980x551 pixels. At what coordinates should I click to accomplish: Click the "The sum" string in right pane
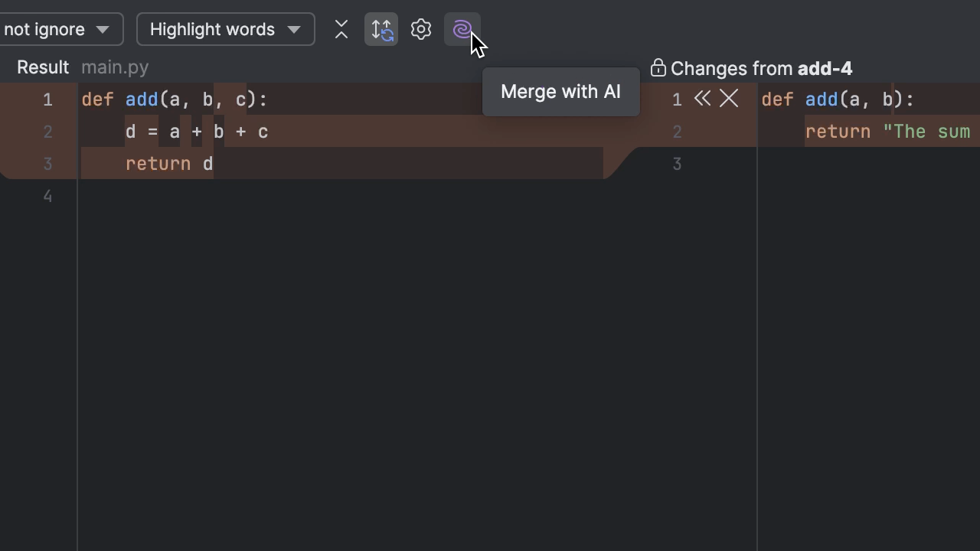click(x=926, y=132)
